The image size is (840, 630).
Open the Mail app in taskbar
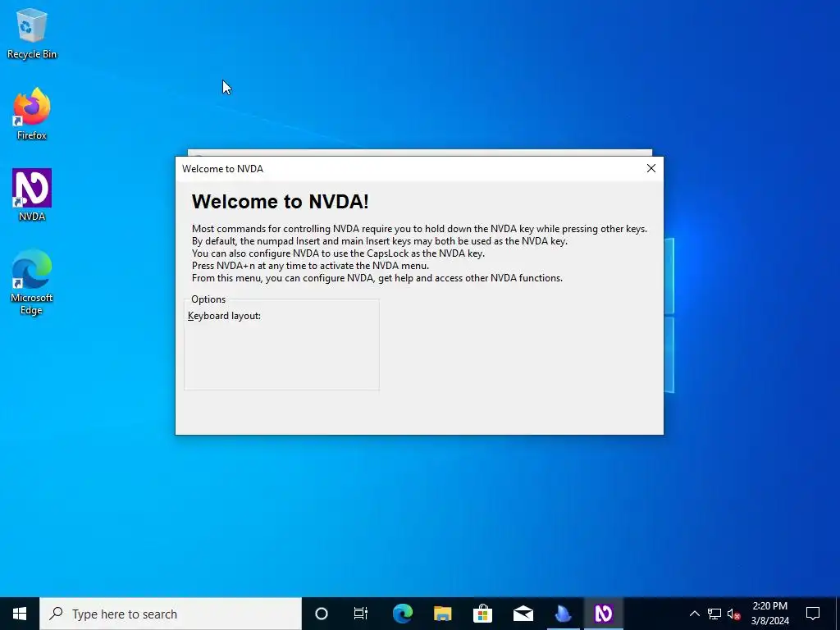523,614
